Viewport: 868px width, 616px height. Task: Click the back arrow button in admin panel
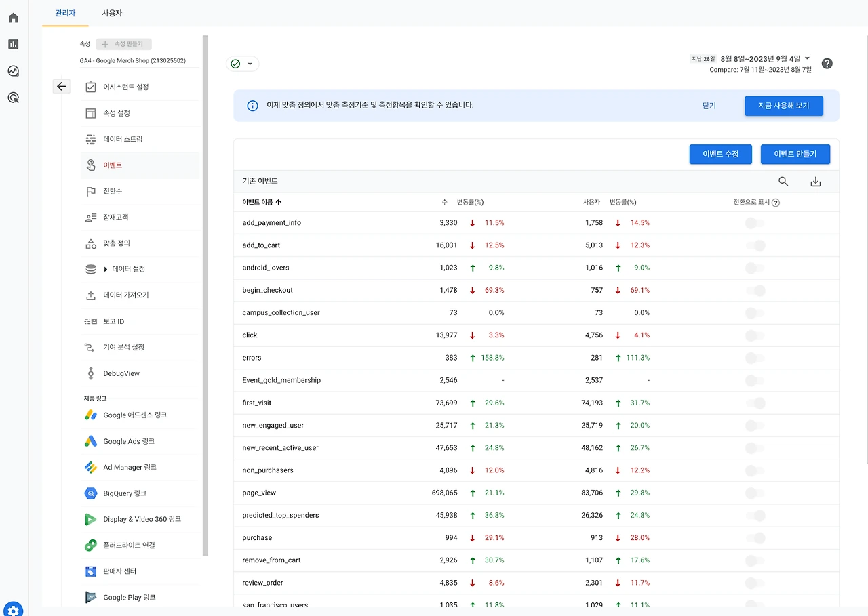click(62, 86)
